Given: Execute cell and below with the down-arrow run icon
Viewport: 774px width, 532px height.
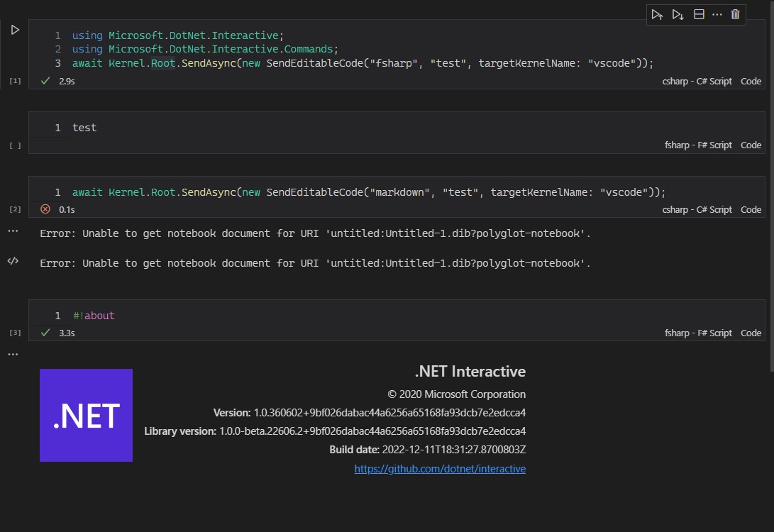Looking at the screenshot, I should pos(676,14).
